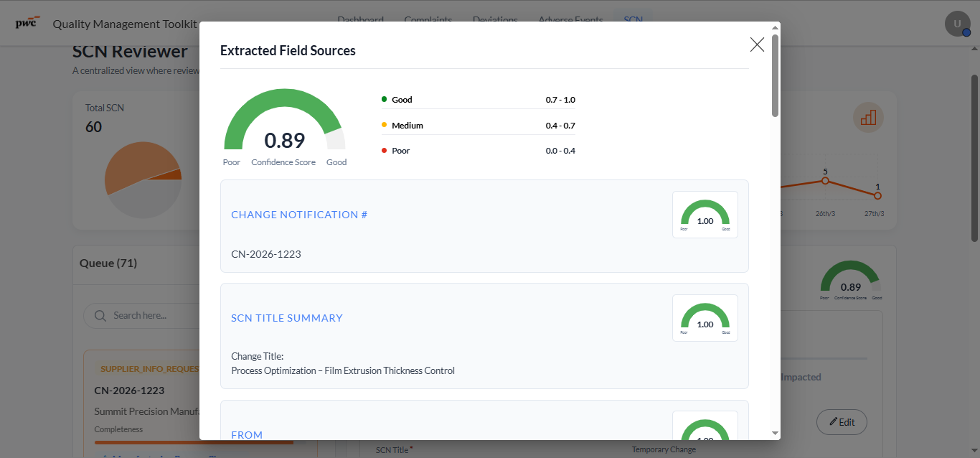Click the dialog's vertical scrollbar thumb
980x458 pixels.
coord(775,75)
